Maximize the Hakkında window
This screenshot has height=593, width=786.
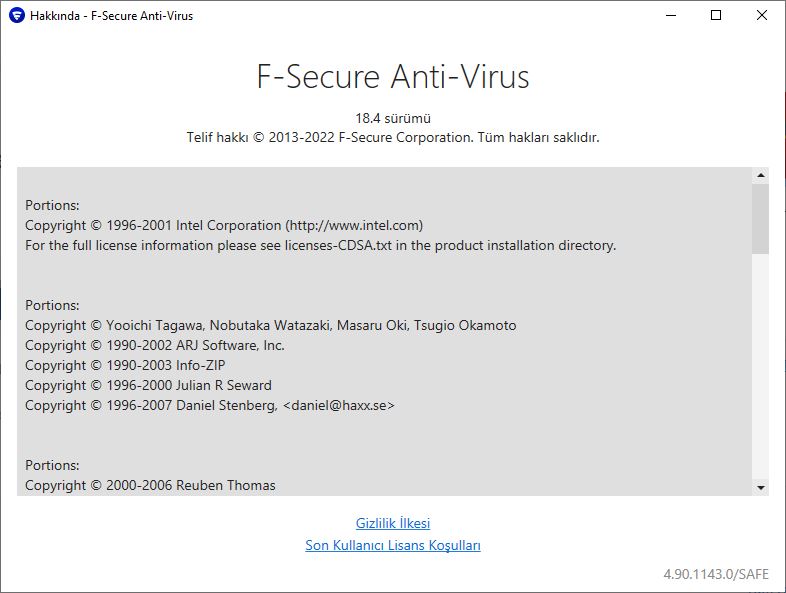tap(716, 16)
